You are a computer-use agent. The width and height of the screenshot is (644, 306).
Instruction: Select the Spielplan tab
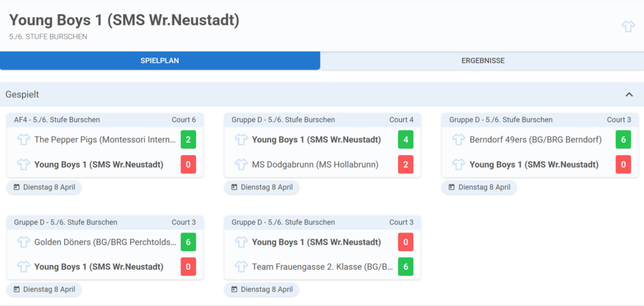[160, 61]
